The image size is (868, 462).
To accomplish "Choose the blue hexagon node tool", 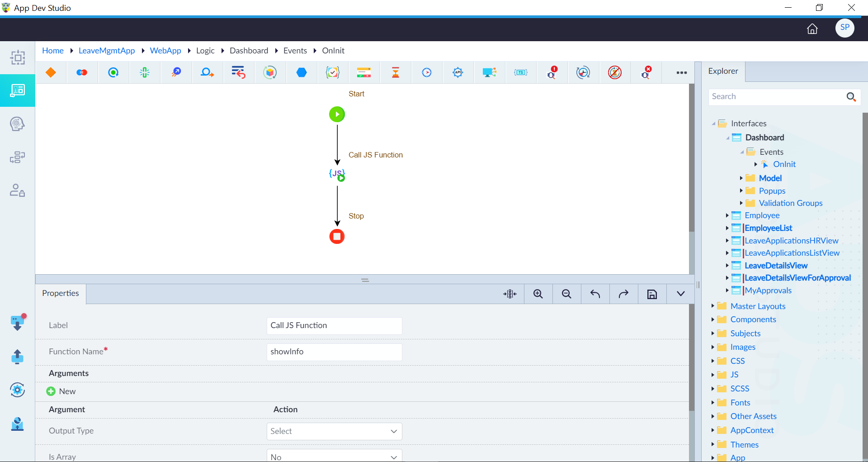I will point(302,72).
